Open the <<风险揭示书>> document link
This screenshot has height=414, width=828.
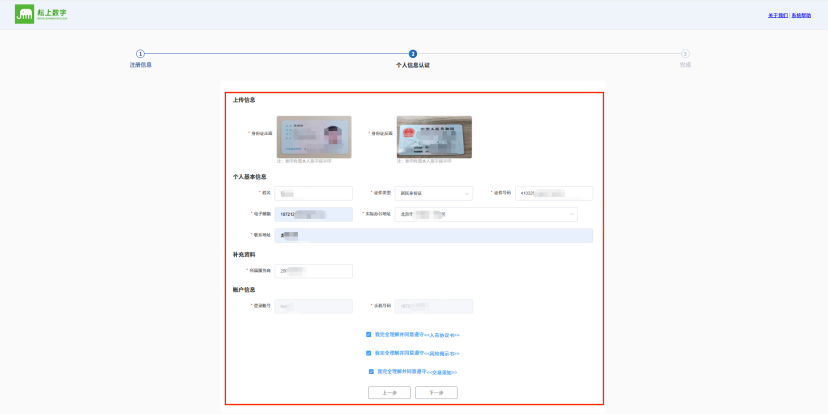(443, 353)
